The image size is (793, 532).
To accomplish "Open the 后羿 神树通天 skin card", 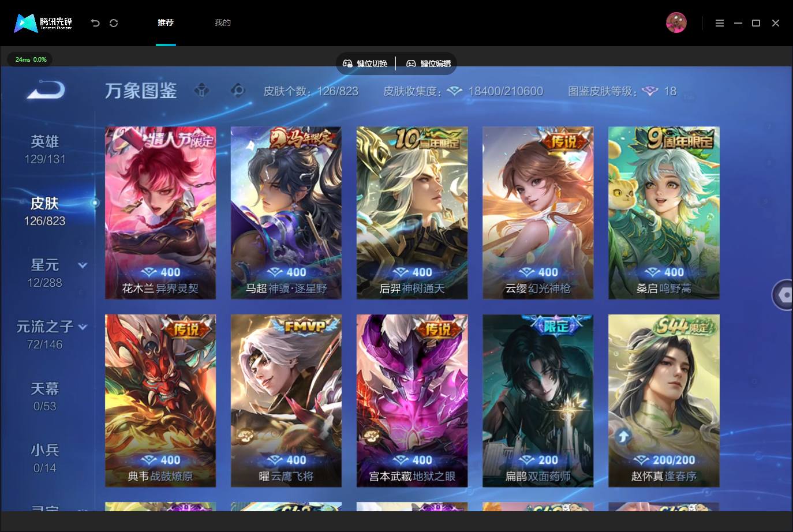I will click(x=412, y=213).
